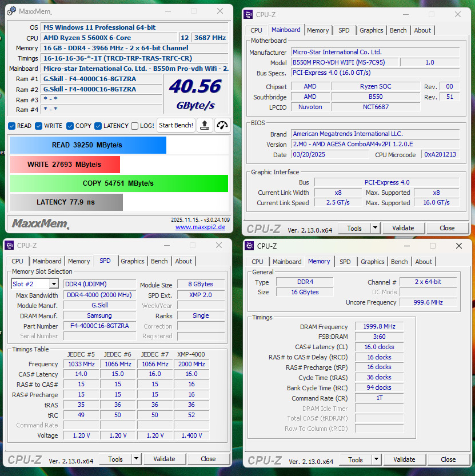
Task: Click CPU-Z Mainboard window title icon
Action: point(248,14)
